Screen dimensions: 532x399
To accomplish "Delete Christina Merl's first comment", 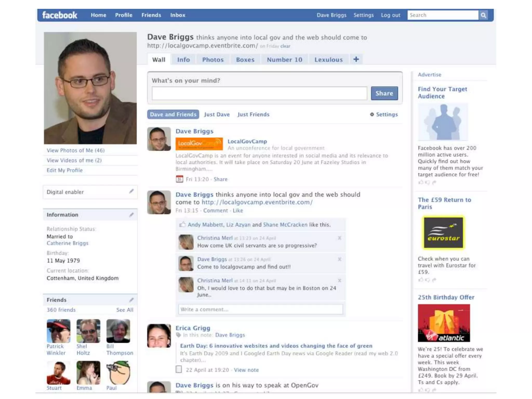I will click(340, 238).
